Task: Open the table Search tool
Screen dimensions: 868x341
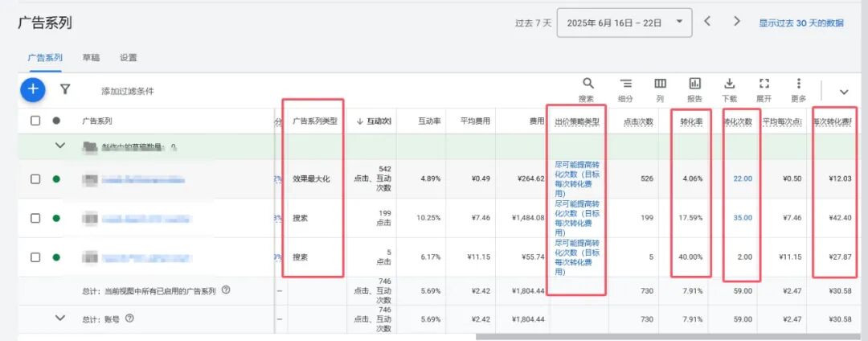Action: coord(588,90)
